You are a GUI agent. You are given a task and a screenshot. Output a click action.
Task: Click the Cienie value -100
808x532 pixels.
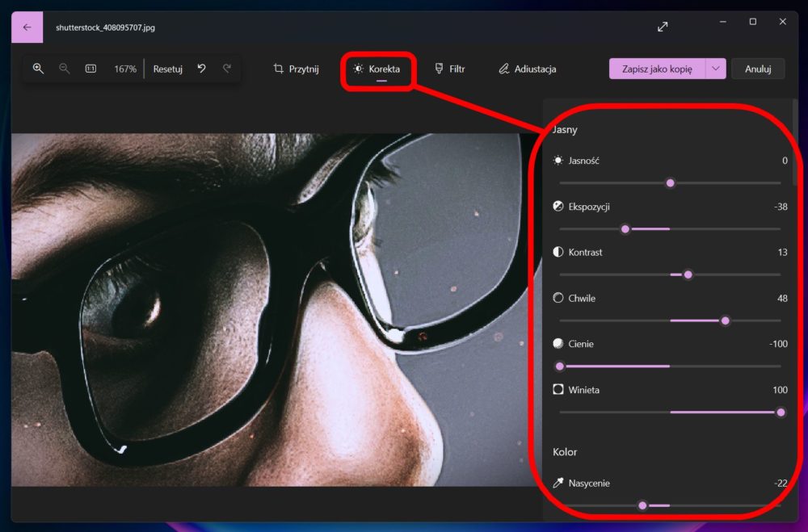tap(778, 344)
